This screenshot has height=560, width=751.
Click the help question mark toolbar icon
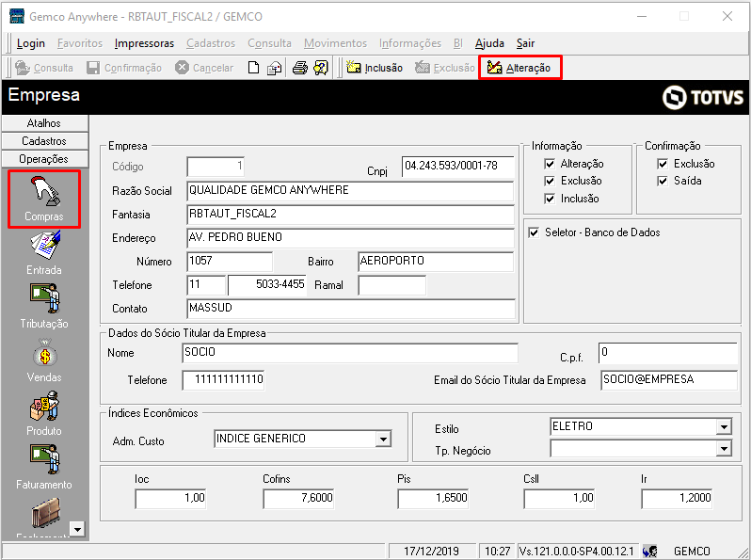[x=321, y=68]
